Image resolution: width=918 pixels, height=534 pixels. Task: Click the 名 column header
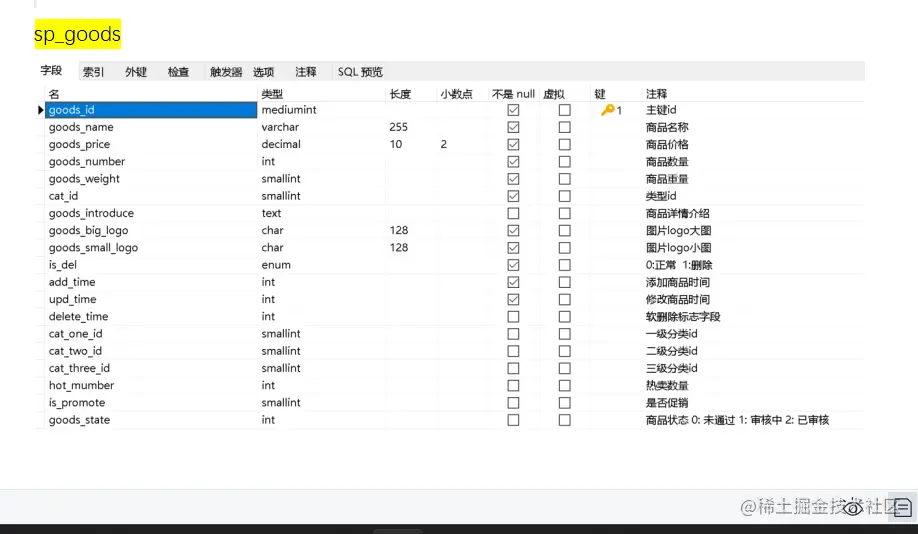[x=54, y=94]
